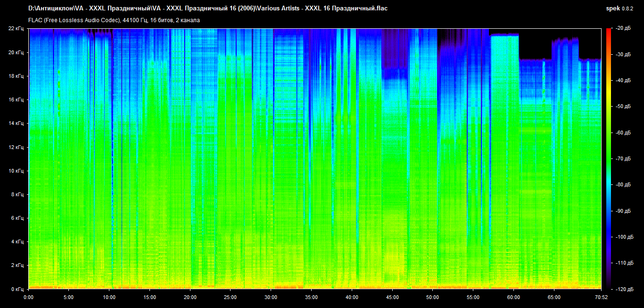Screen dimensions: 644x308
Task: Click inside the spectrogram plot area
Action: (315, 158)
